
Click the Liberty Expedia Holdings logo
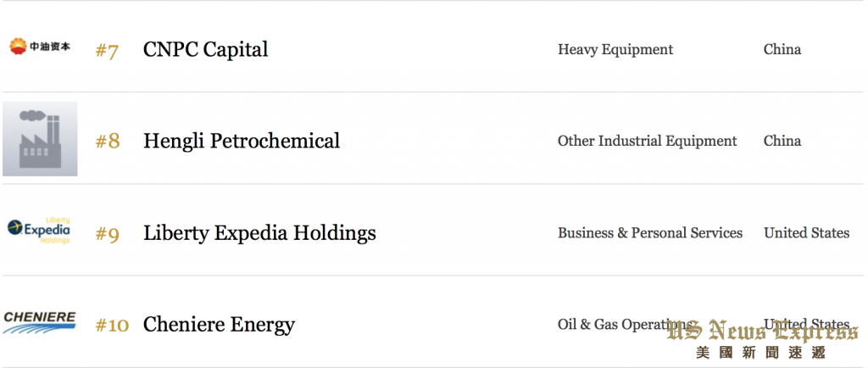[39, 230]
